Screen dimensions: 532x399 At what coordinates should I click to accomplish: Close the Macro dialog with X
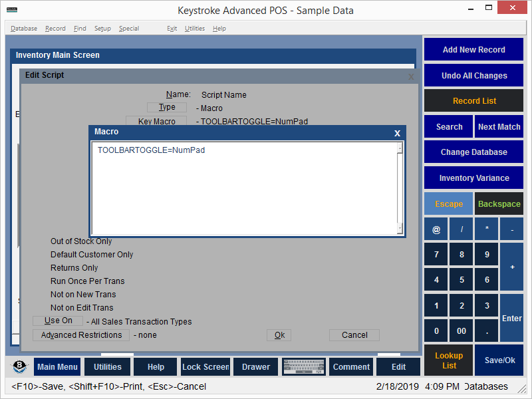397,132
